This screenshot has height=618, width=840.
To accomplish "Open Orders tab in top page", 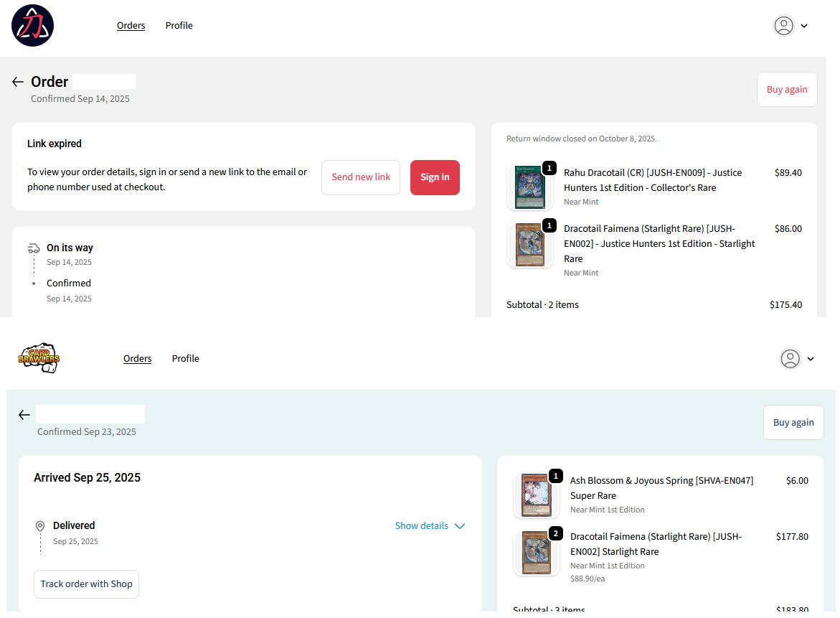I will pyautogui.click(x=131, y=25).
